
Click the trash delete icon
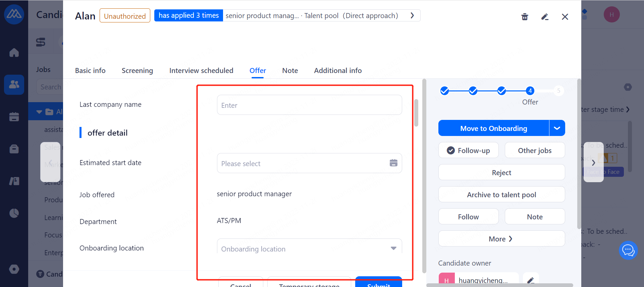525,17
